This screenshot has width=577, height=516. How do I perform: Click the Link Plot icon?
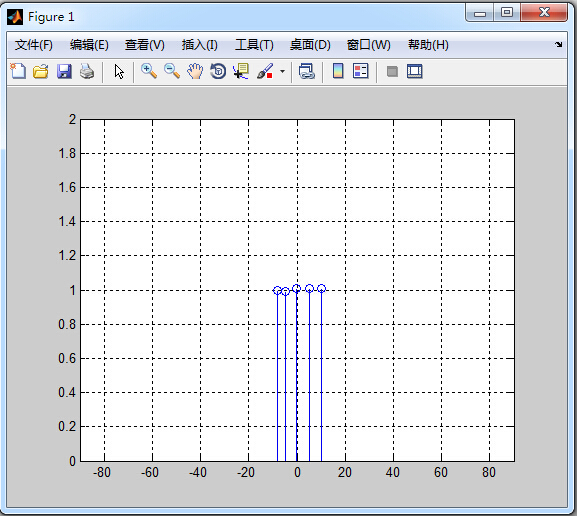pos(307,71)
